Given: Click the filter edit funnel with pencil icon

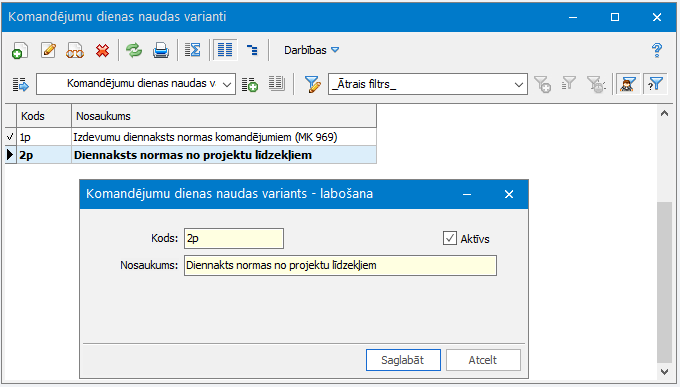Looking at the screenshot, I should 312,84.
